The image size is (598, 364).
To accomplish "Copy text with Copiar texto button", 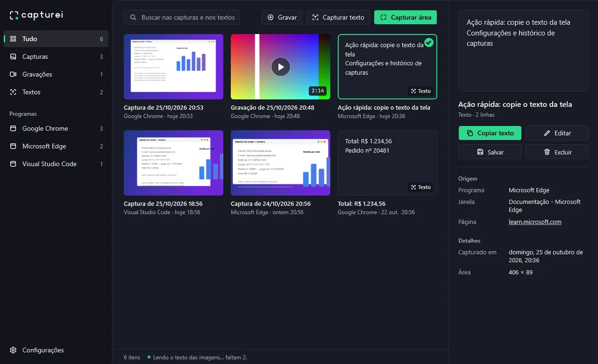I will pyautogui.click(x=490, y=133).
